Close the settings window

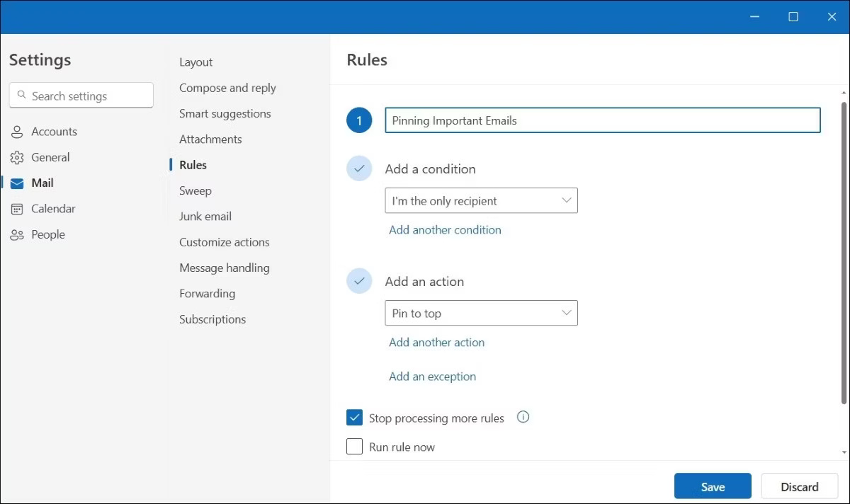click(x=832, y=17)
